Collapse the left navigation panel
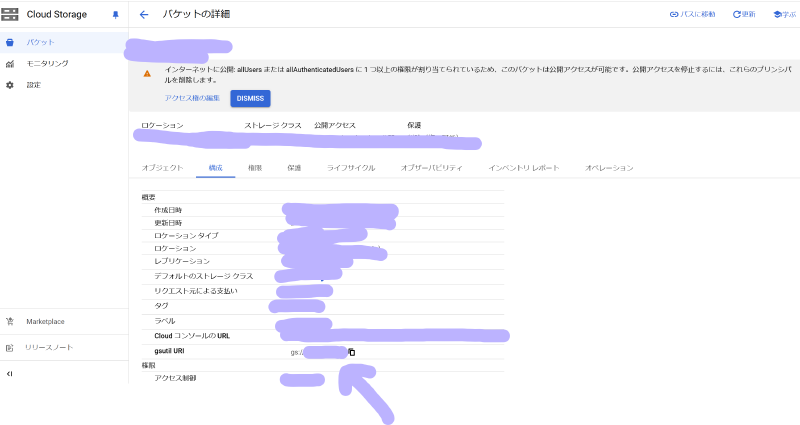Image resolution: width=800 pixels, height=425 pixels. 10,373
